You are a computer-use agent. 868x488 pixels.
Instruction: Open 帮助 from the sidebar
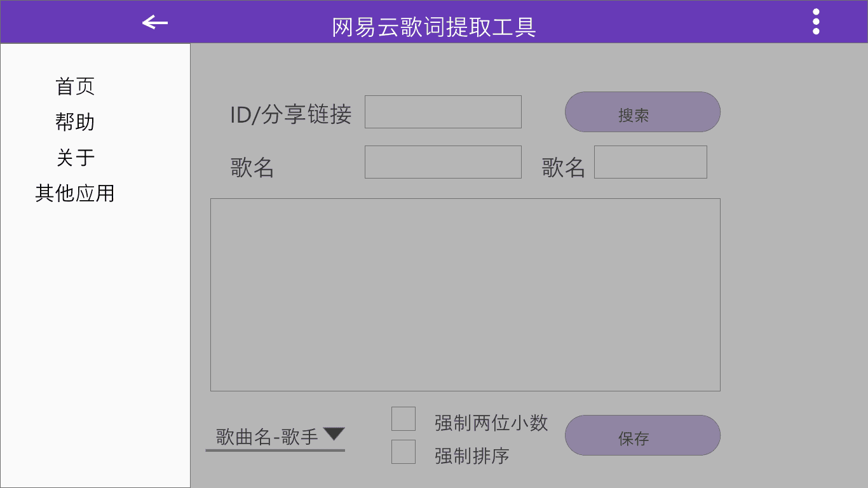pos(75,122)
